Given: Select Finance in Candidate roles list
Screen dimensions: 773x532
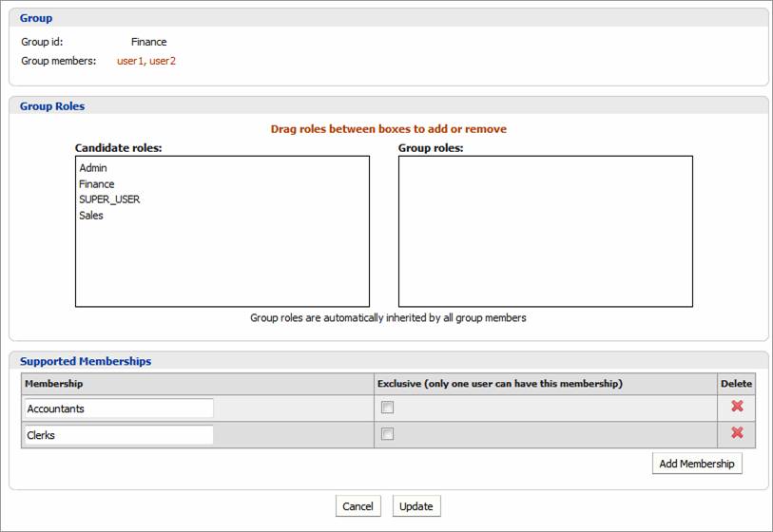Looking at the screenshot, I should [x=97, y=184].
